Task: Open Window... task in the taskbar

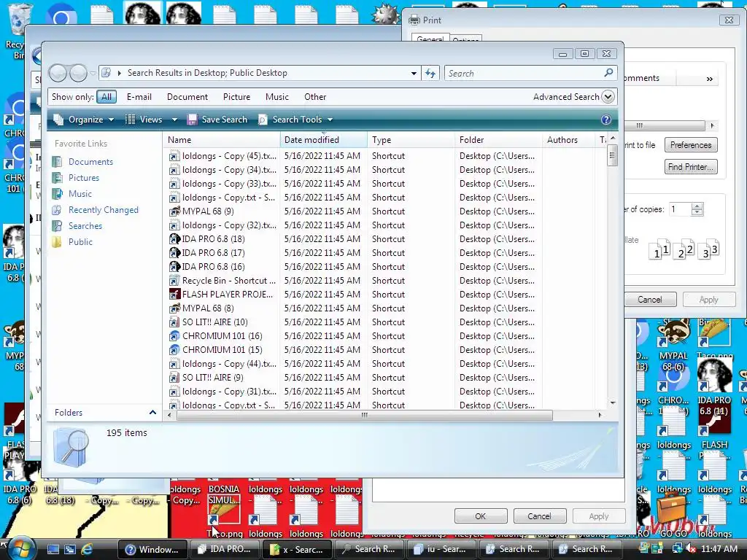Action: 152,549
